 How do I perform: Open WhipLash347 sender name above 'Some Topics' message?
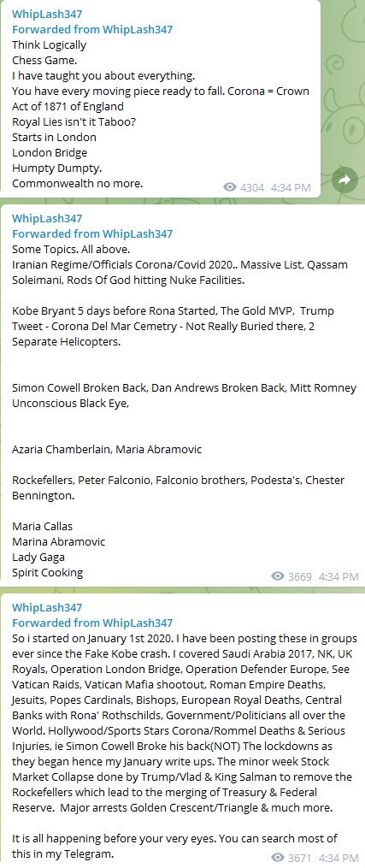coord(47,218)
